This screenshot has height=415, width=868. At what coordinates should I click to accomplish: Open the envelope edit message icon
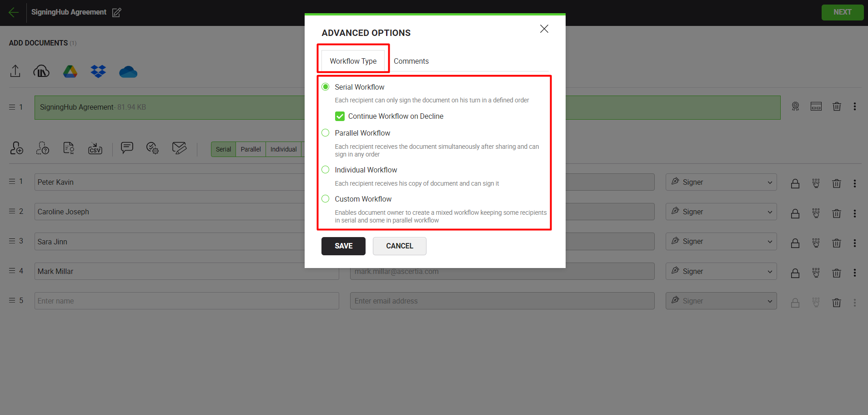click(179, 148)
